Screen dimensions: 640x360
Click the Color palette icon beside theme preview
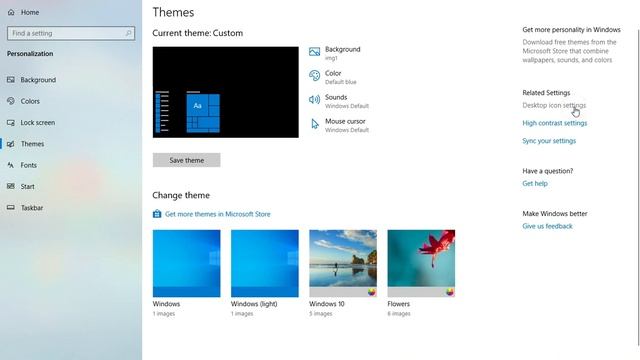coord(314,76)
